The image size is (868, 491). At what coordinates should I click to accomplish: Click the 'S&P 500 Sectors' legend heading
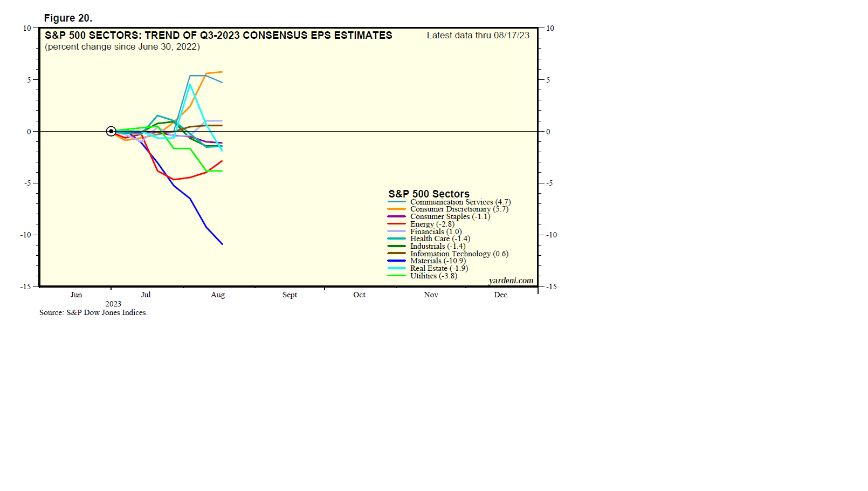tap(429, 194)
